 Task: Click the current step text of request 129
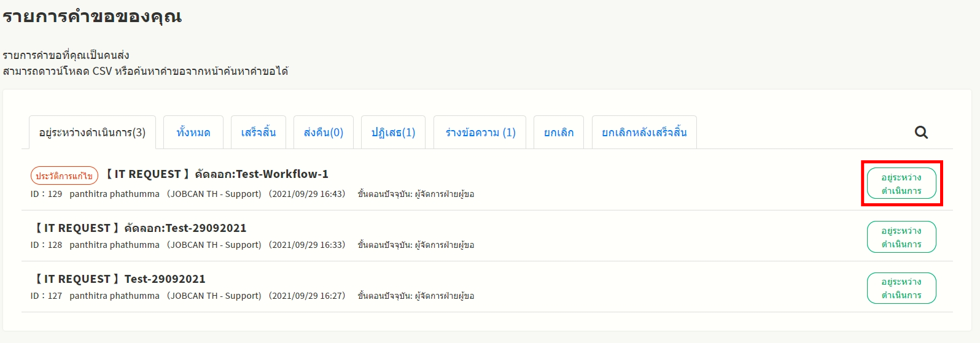pos(416,194)
